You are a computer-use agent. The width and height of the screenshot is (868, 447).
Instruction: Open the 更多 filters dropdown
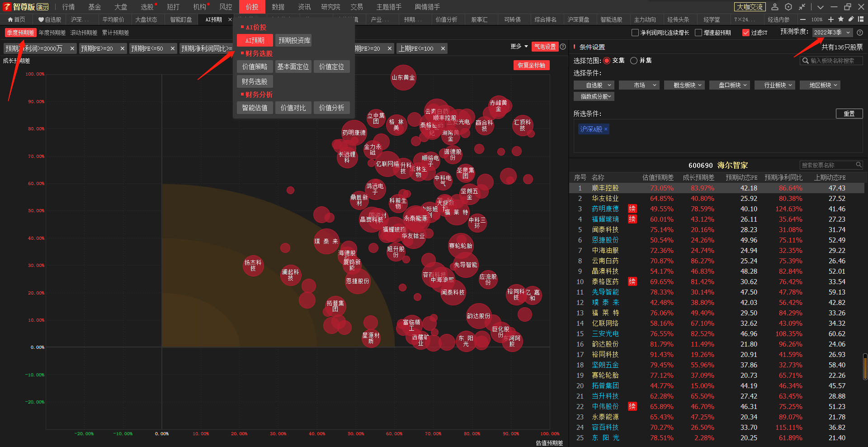coord(519,47)
